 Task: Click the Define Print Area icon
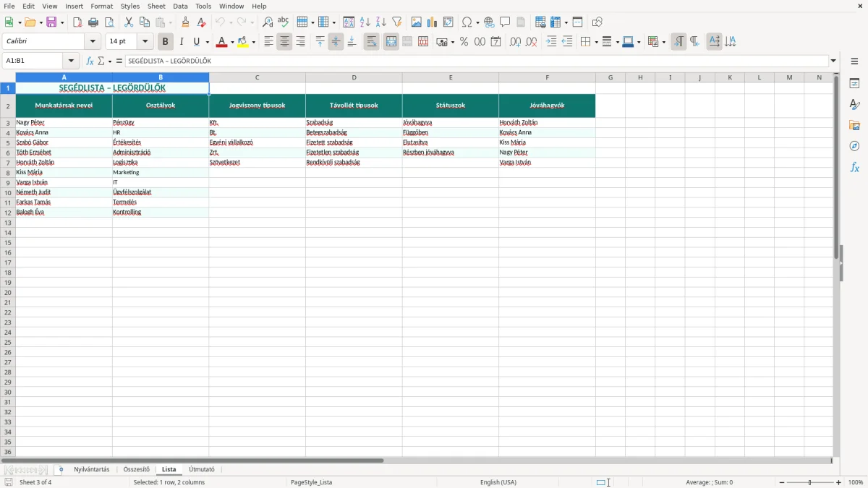tap(540, 22)
